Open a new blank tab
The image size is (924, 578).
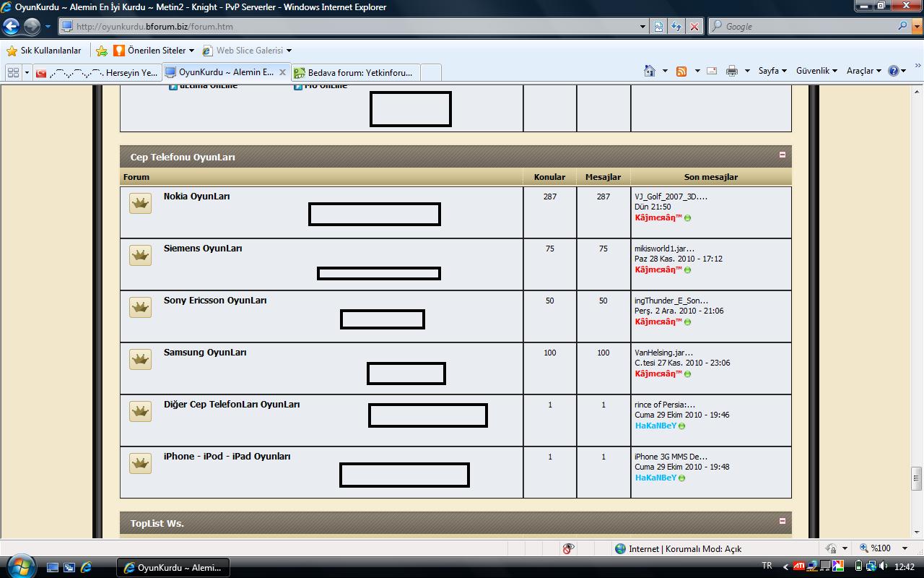[430, 73]
